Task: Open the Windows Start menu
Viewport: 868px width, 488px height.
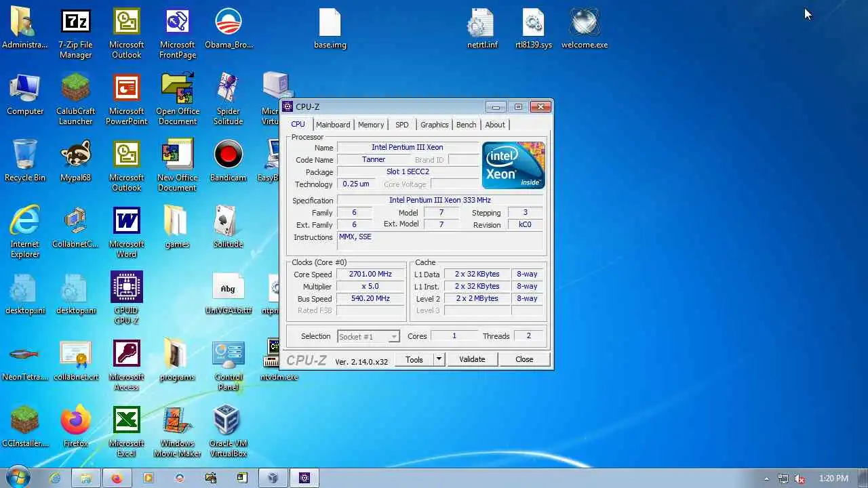Action: click(18, 477)
